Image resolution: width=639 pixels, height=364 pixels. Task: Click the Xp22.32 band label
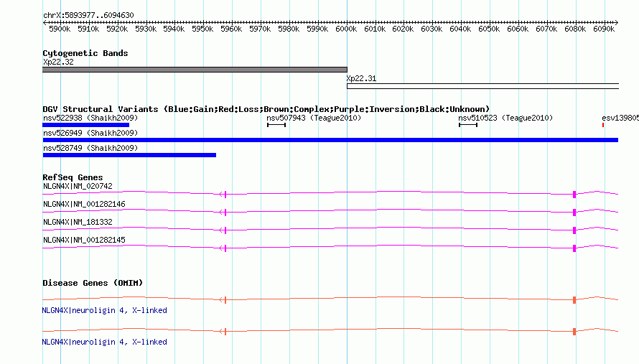click(58, 62)
